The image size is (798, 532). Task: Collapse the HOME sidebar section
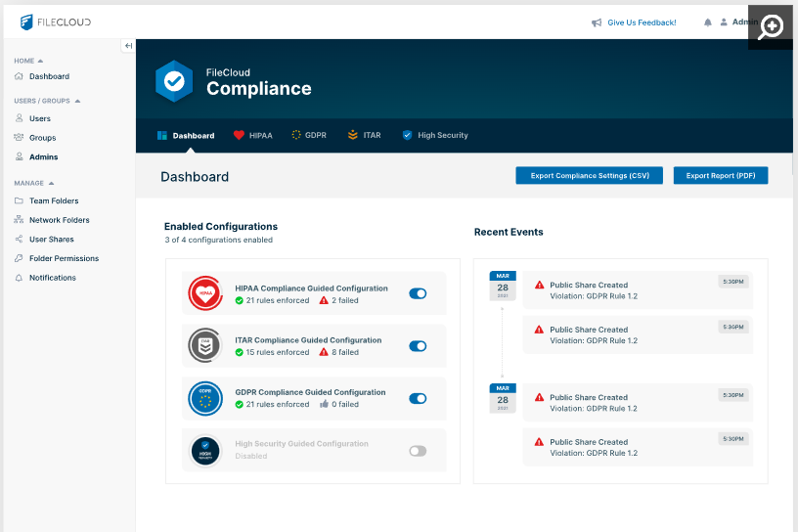40,61
